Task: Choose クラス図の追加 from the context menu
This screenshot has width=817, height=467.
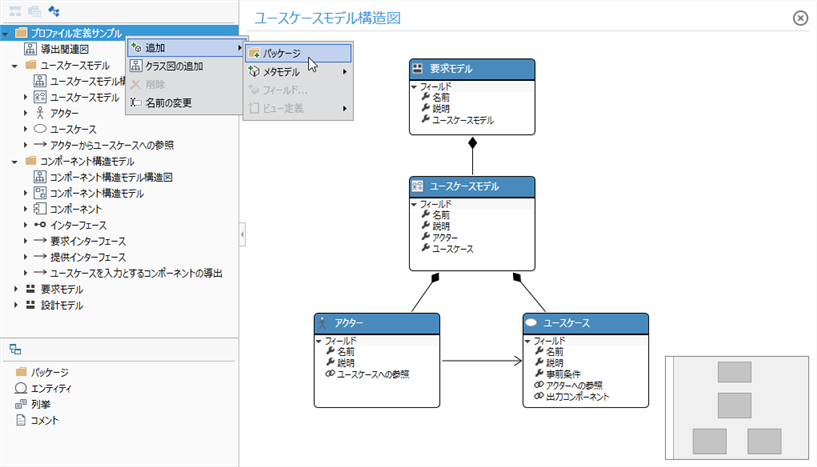Action: 175,66
